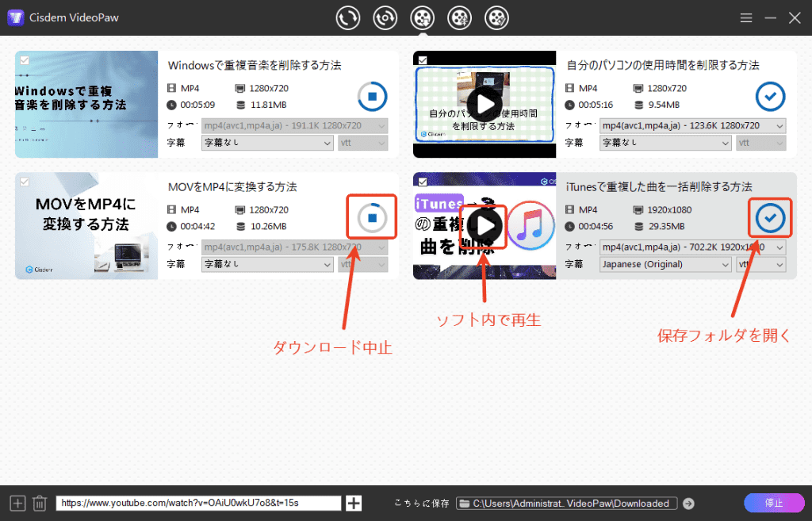Toggle checkbox on 自分のパソコン item

[x=423, y=60]
